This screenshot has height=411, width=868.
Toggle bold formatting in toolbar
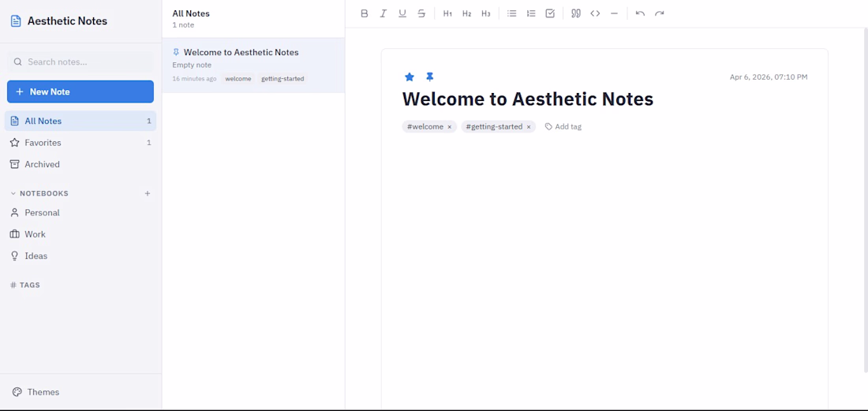click(365, 13)
